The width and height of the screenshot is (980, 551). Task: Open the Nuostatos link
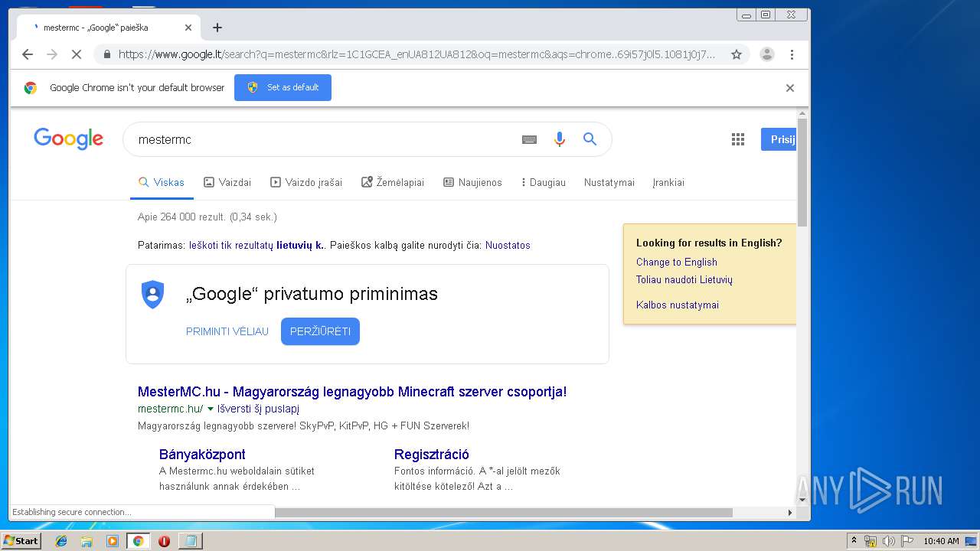[x=508, y=246]
